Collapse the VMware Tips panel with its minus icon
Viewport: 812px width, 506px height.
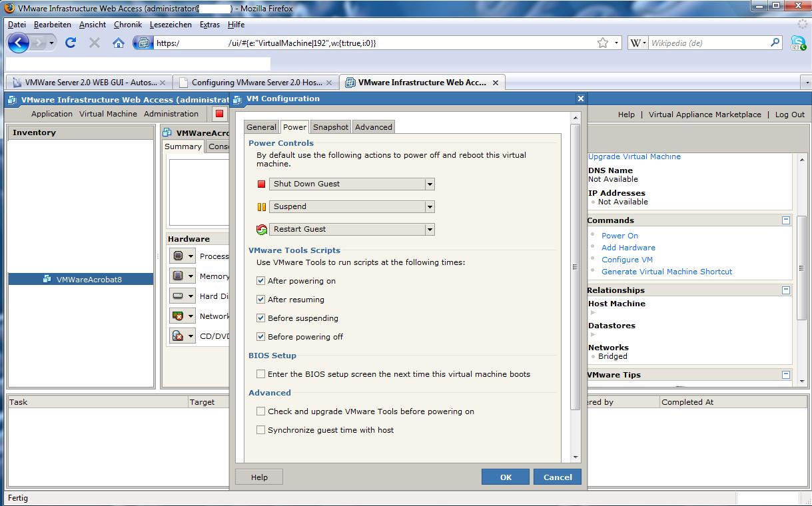click(x=786, y=375)
